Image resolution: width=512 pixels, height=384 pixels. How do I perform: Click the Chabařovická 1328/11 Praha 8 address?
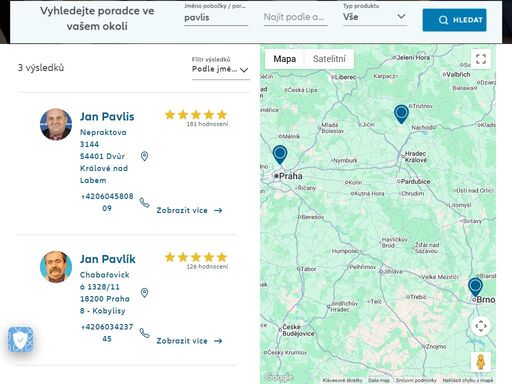point(105,293)
